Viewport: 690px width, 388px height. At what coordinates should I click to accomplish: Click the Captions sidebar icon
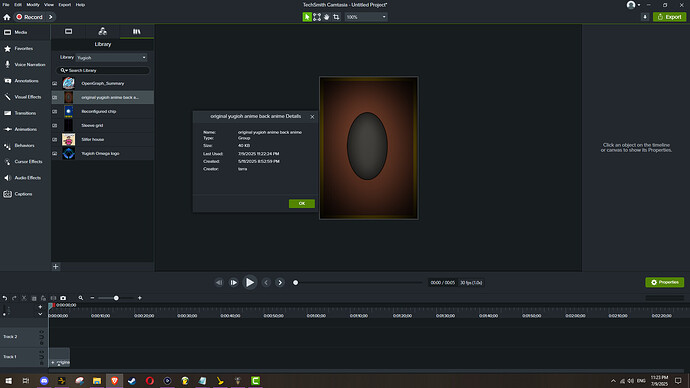point(7,194)
